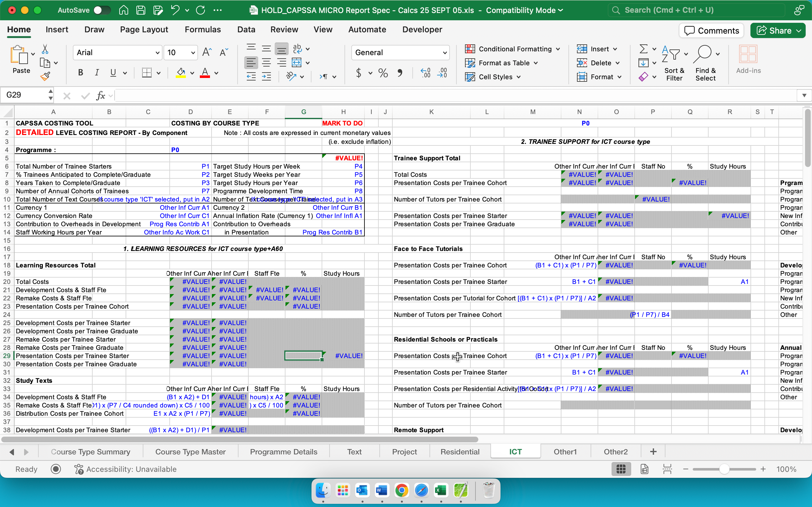Screen dimensions: 812x507
Task: Click the Merge and Center icon
Action: point(297,63)
